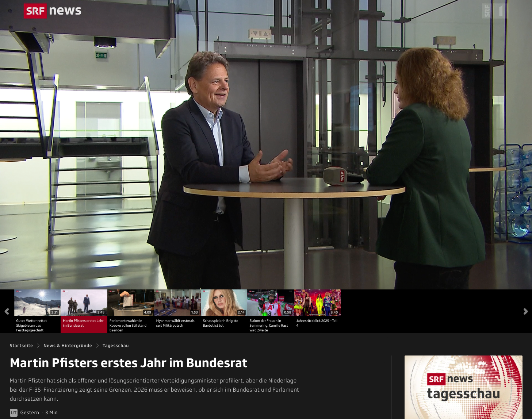Navigate to Tagesschau breadcrumb link
This screenshot has height=419, width=532.
point(115,346)
